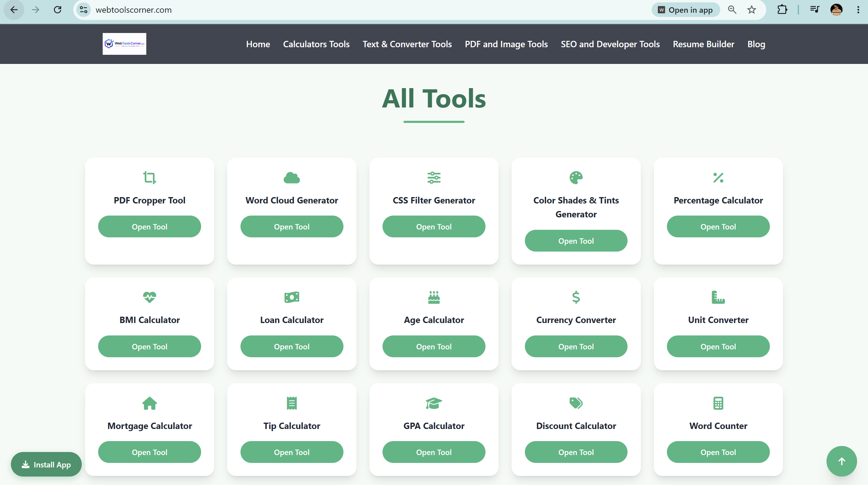Click the BMI Calculator heartbeat icon
Viewport: 868px width, 485px height.
coord(150,297)
